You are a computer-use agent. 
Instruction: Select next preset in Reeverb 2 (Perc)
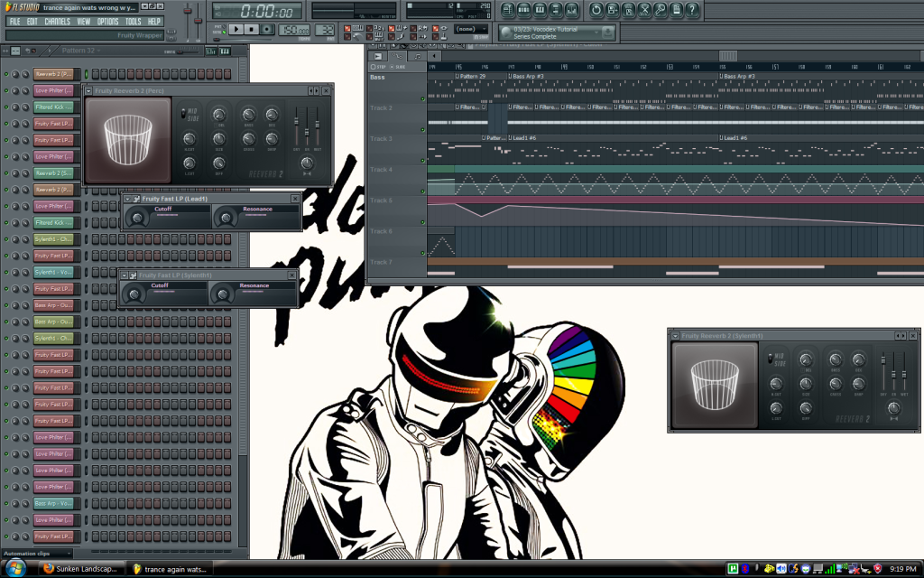317,91
